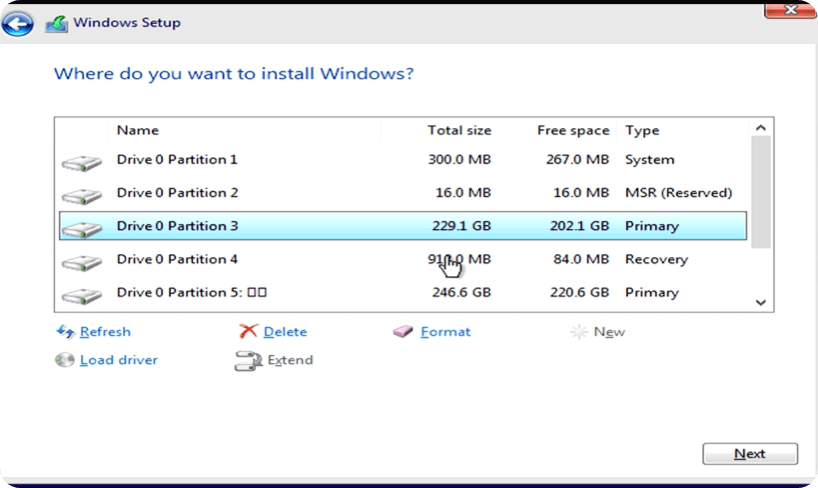Click the red X Delete icon
Image resolution: width=818 pixels, height=488 pixels.
coord(249,332)
